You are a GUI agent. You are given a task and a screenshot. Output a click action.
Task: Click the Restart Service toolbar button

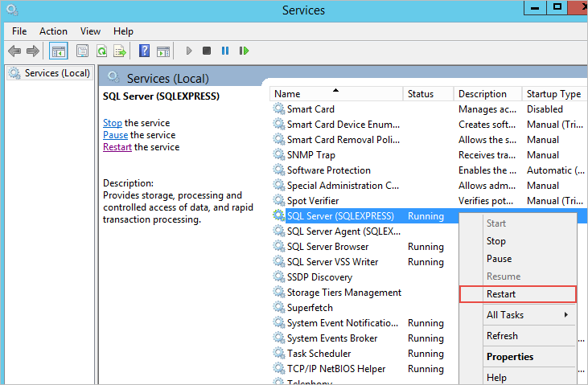(243, 51)
